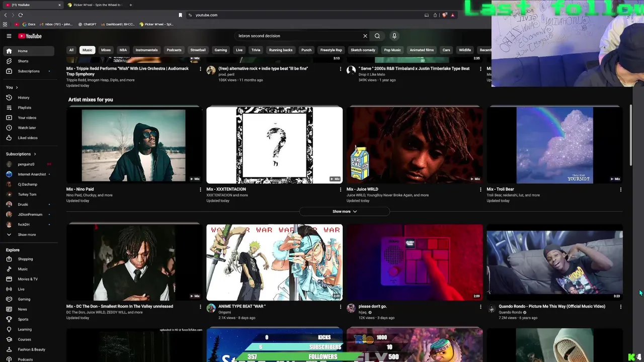The height and width of the screenshot is (362, 644).
Task: Open the YouTube hamburger guide menu
Action: coord(9,36)
